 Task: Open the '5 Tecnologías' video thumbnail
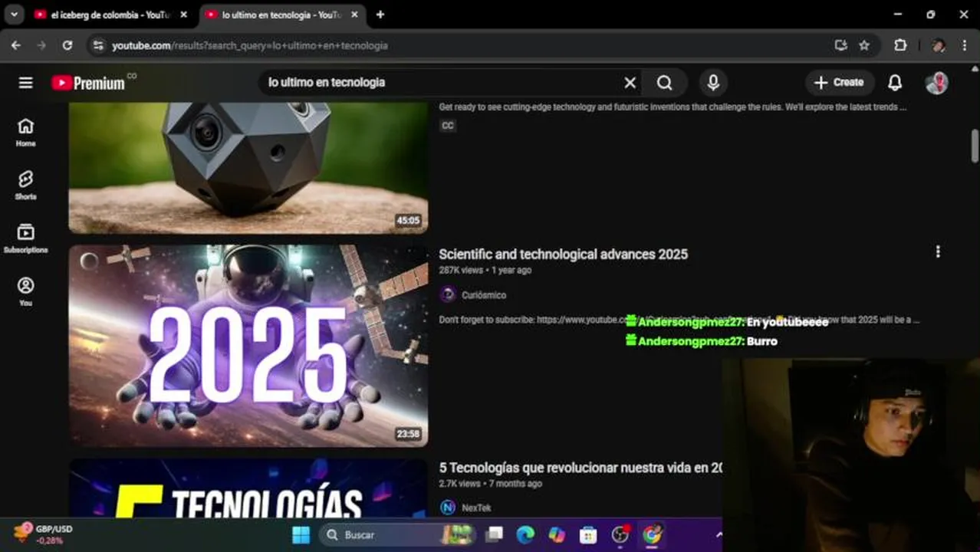(248, 488)
